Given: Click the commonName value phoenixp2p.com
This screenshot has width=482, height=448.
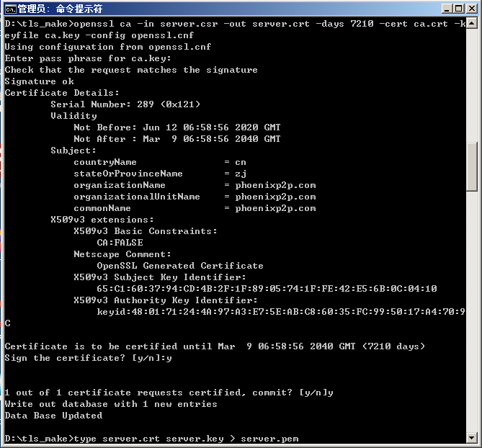Looking at the screenshot, I should pyautogui.click(x=275, y=208).
